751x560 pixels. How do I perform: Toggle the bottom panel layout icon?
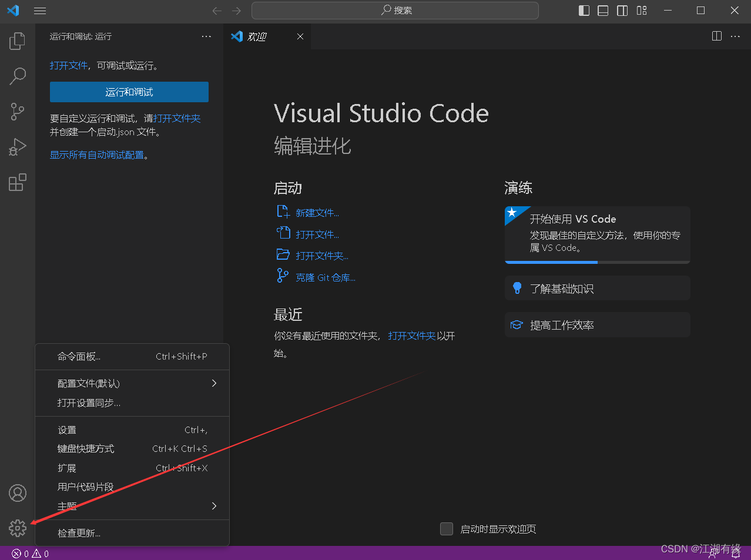coord(603,11)
